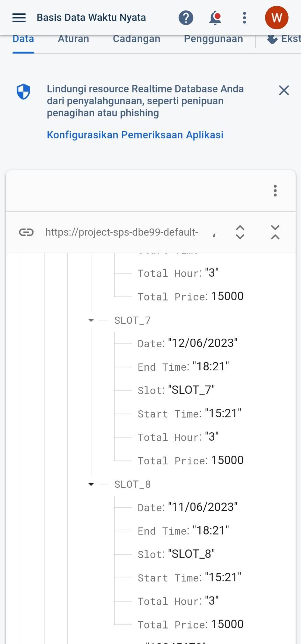Select the database URL text
Screen dimensions: 301x644
point(121,232)
